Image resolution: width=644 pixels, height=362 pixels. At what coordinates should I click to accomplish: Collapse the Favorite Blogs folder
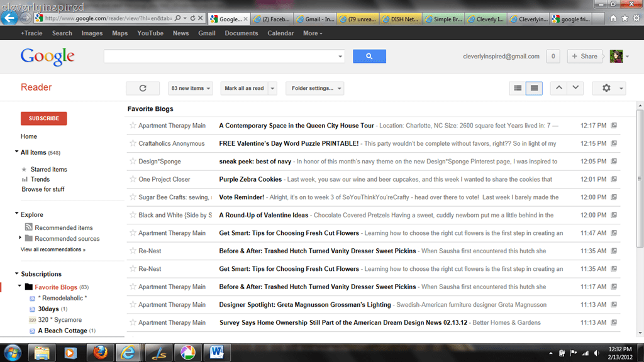tap(19, 286)
